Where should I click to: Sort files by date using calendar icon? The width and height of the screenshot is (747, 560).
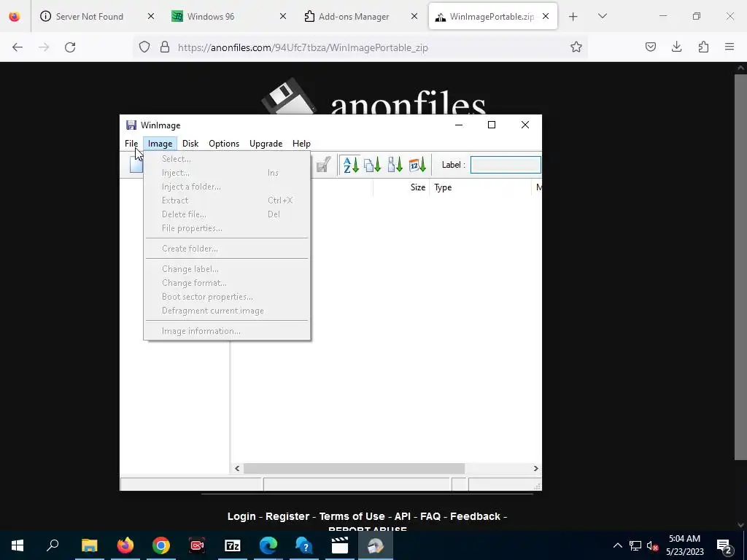pyautogui.click(x=417, y=165)
